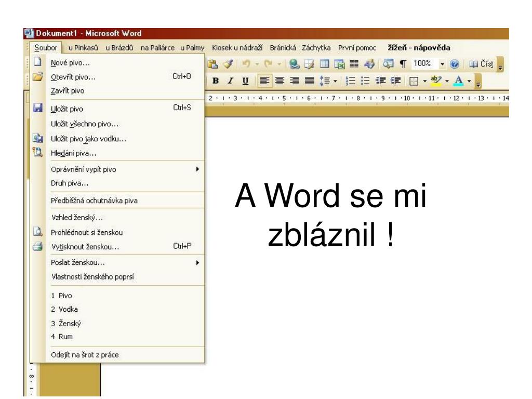Choose Hledání piva… entry
Screen dimensions: 532x399
pos(117,153)
